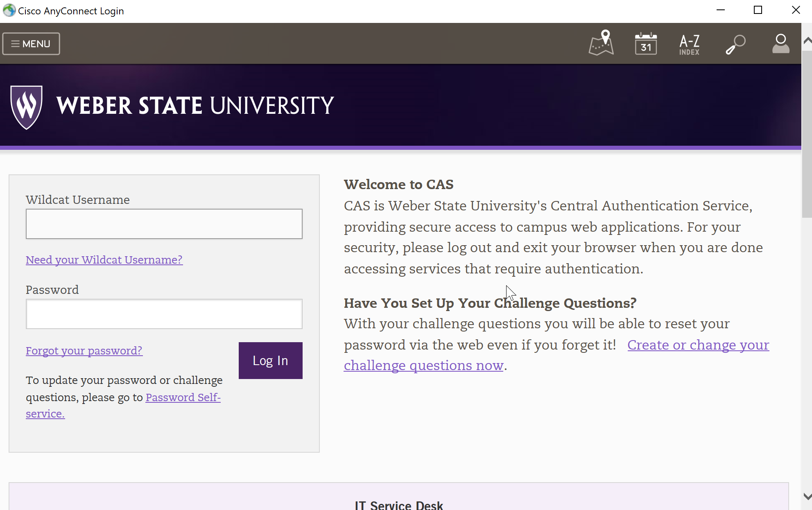Open the calendar icon

pyautogui.click(x=646, y=43)
